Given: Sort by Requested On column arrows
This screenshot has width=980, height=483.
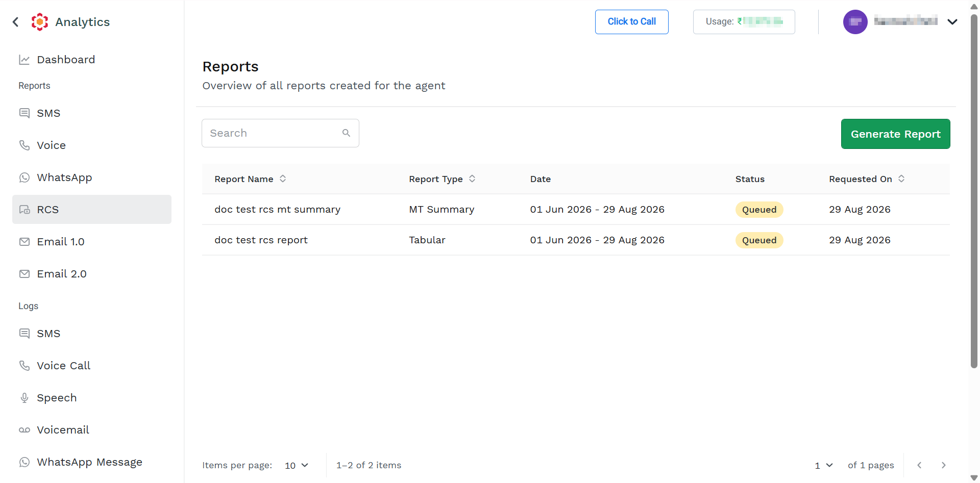Looking at the screenshot, I should [901, 179].
